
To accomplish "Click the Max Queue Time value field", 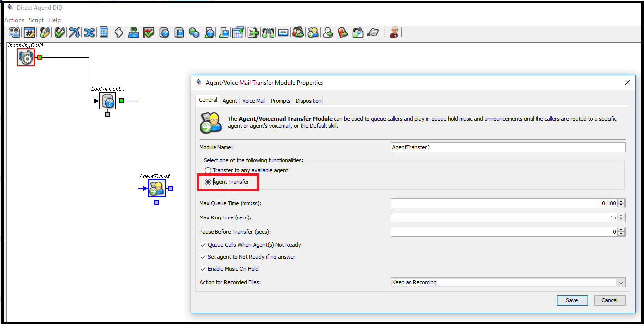I will (505, 203).
